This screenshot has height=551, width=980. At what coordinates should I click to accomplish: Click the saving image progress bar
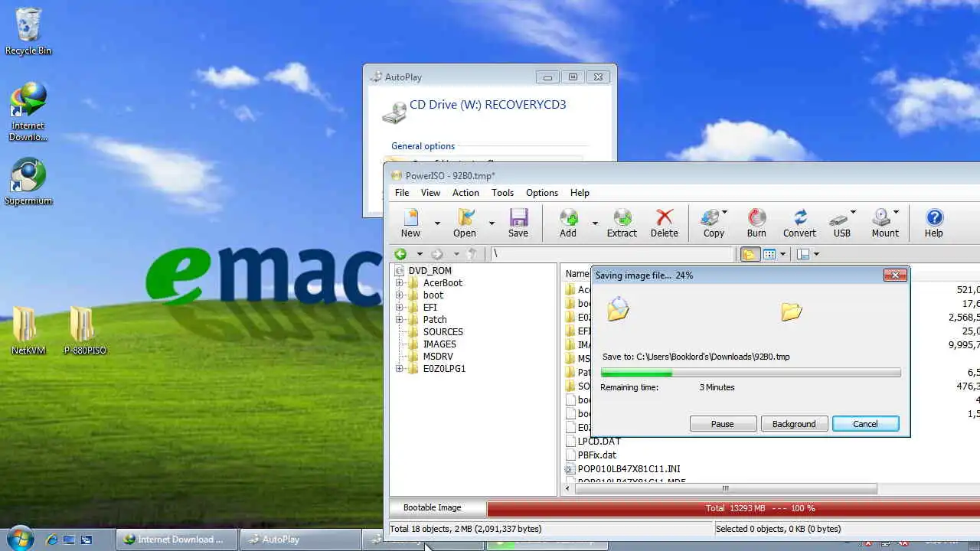[x=750, y=373]
